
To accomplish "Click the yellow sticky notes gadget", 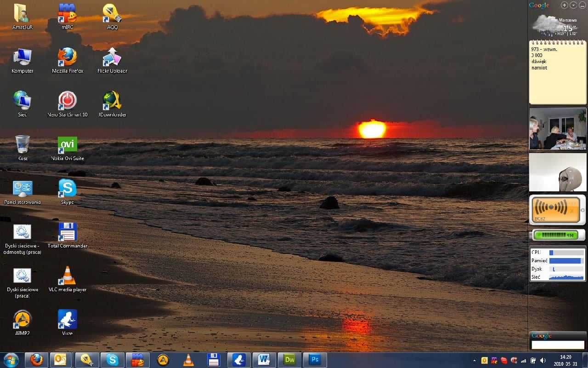I will pos(558,73).
